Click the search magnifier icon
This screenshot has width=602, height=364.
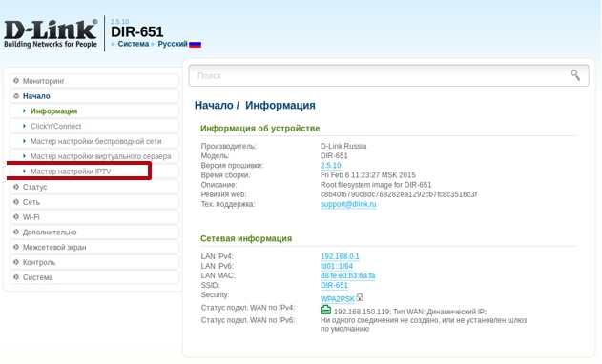tap(574, 75)
